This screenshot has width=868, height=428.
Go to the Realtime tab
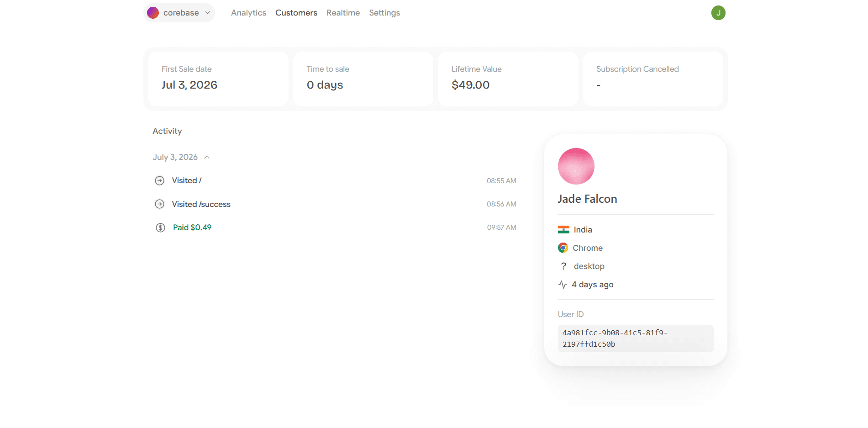[343, 13]
